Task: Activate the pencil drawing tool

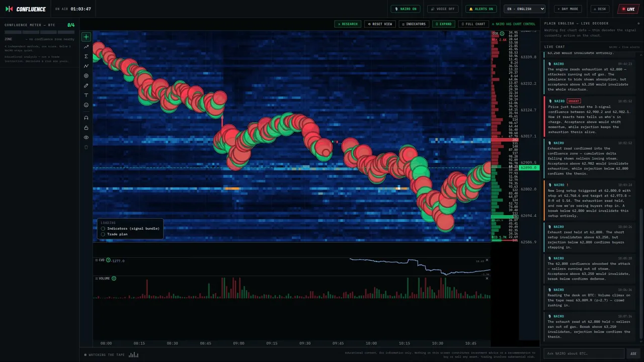Action: click(86, 85)
